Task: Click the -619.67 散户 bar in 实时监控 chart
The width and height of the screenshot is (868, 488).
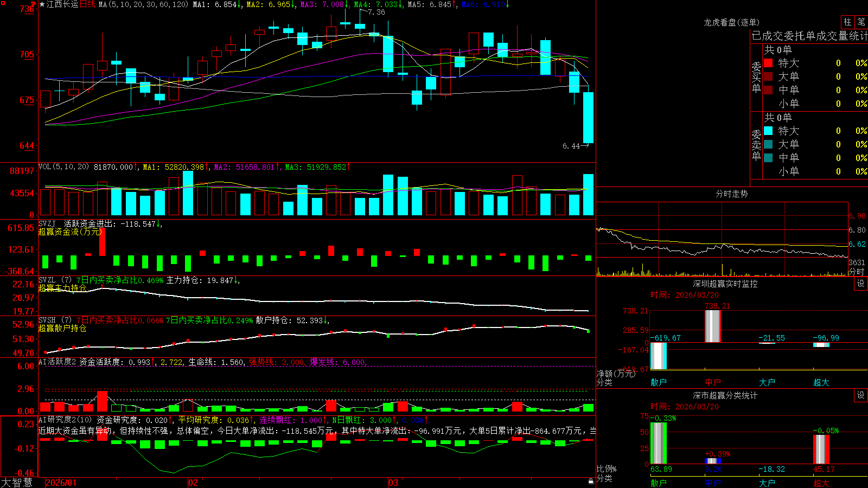Action: (x=659, y=356)
